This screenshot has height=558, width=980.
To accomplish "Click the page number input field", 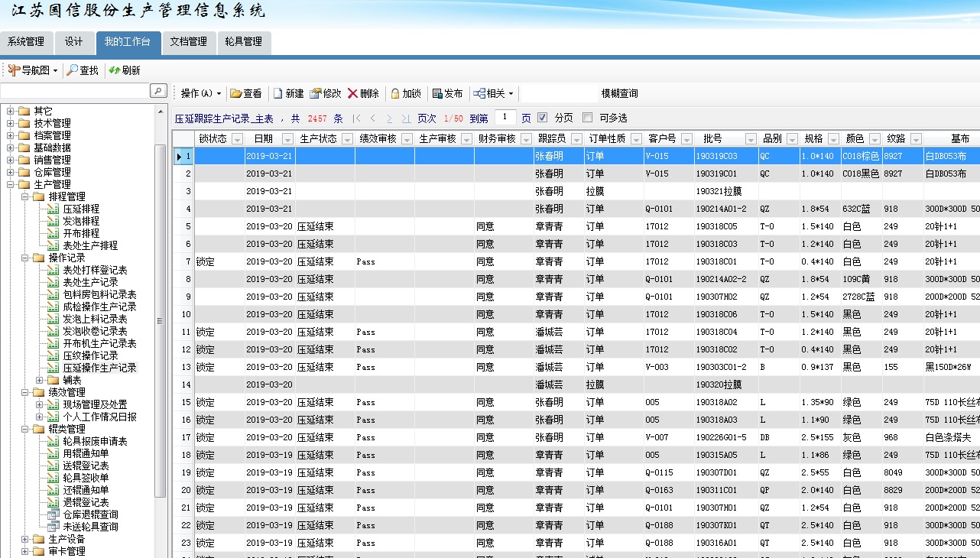I will point(505,118).
